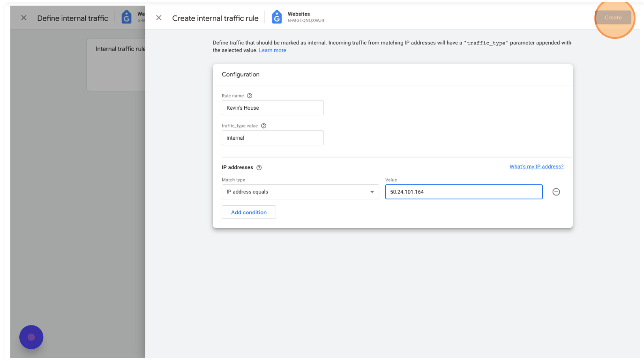The height and width of the screenshot is (361, 644).
Task: Click the Google tag icon behind the overlay
Action: click(x=127, y=17)
